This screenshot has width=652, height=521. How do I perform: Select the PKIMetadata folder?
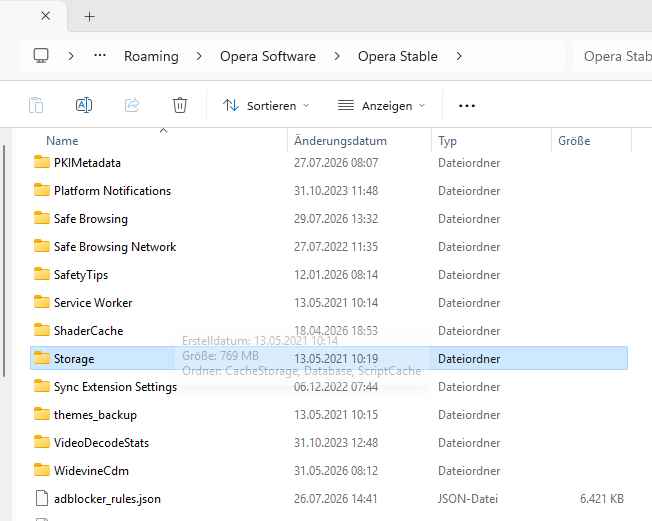[x=328, y=163]
